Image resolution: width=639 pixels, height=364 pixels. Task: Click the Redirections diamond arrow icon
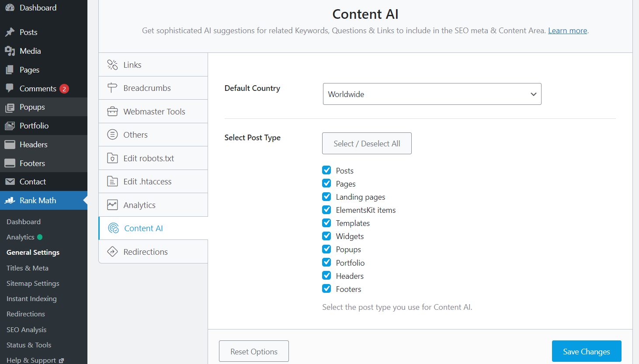(112, 252)
